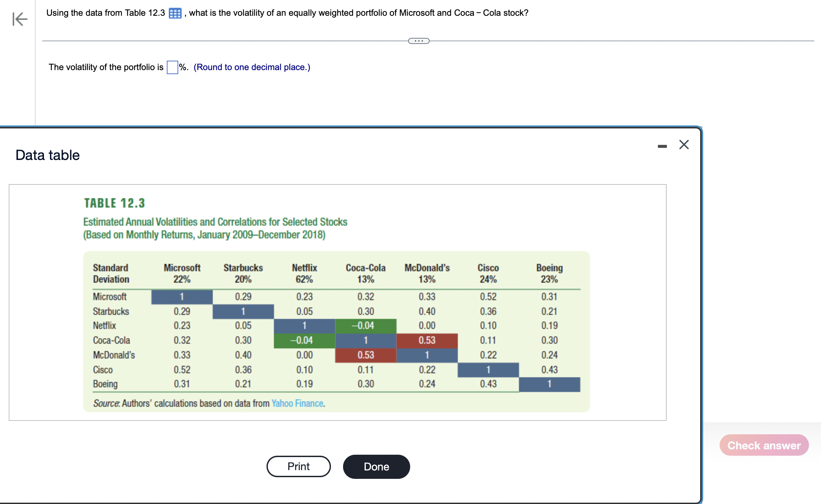The image size is (821, 504).
Task: Click the blue Boeing diagonal cell
Action: click(x=549, y=384)
